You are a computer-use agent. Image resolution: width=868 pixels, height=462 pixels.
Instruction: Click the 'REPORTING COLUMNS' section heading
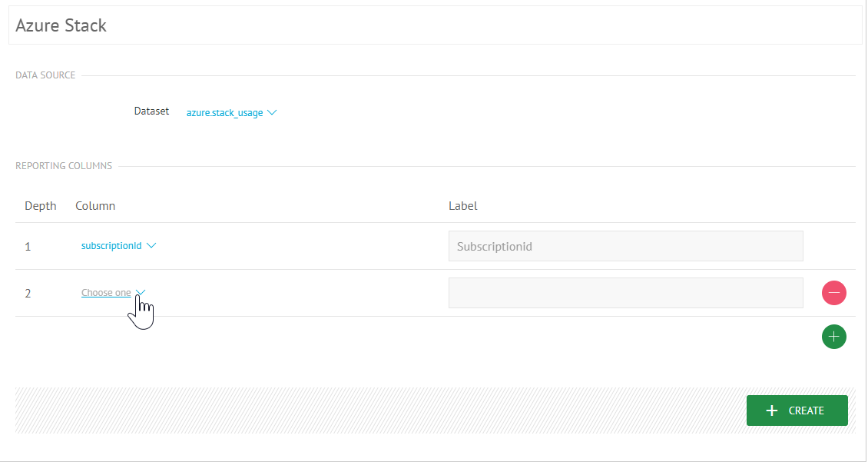click(x=64, y=165)
